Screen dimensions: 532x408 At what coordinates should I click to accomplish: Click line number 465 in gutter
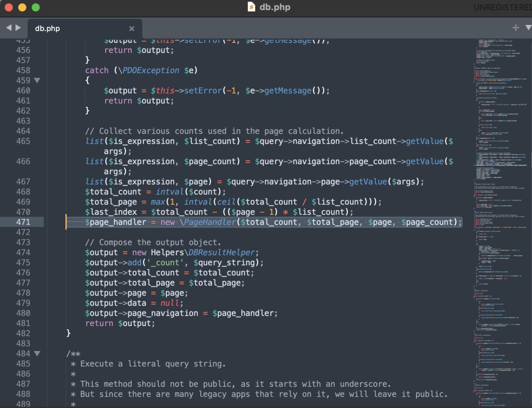coord(23,141)
